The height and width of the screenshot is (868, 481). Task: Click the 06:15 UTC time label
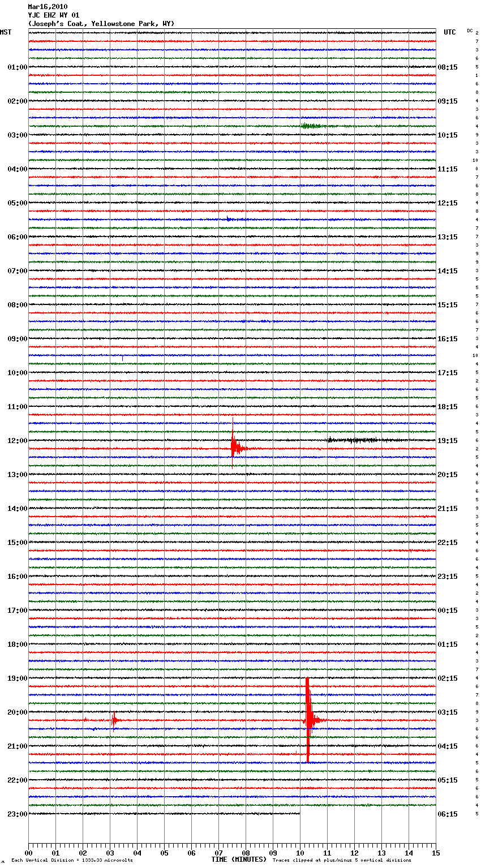(448, 814)
